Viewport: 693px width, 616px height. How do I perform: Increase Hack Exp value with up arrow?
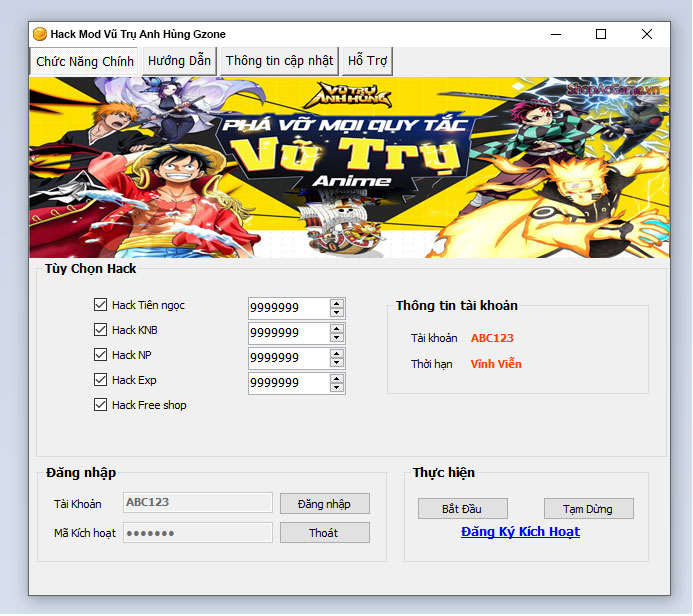[x=337, y=379]
